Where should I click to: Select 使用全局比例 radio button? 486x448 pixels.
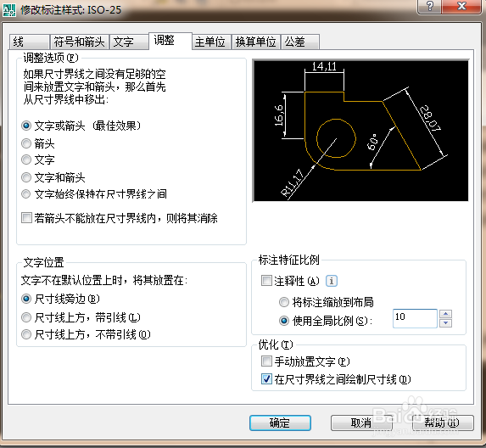click(326, 321)
